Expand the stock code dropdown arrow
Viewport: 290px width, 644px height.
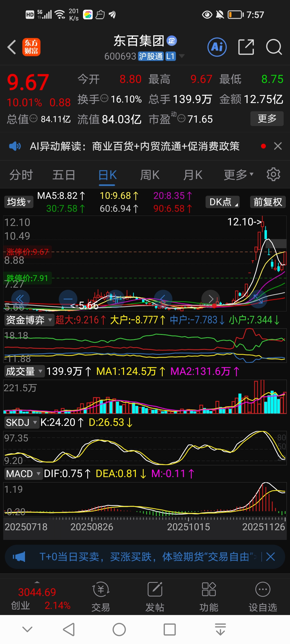point(182,56)
